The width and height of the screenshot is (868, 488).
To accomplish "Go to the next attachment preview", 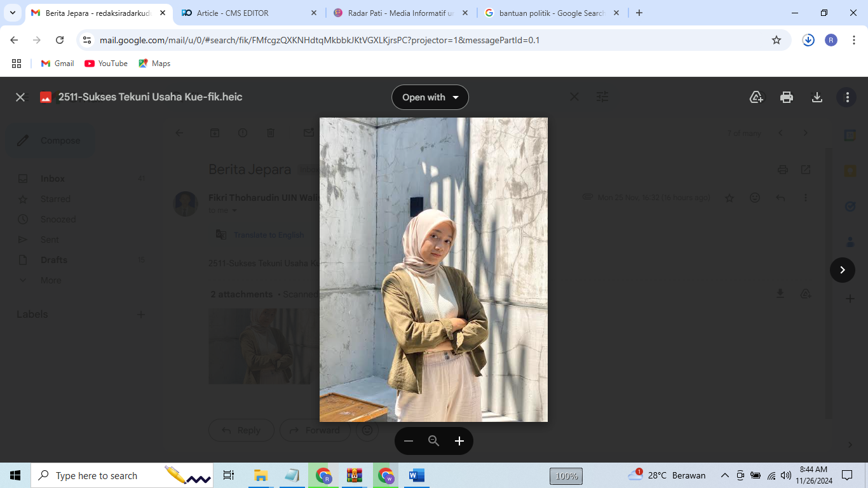I will point(843,270).
